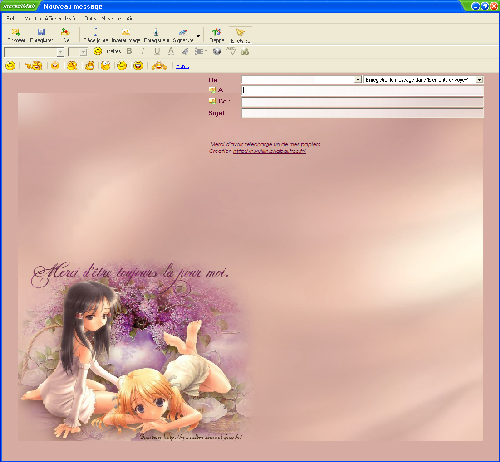
Task: Click into the Cc field
Action: (x=362, y=102)
